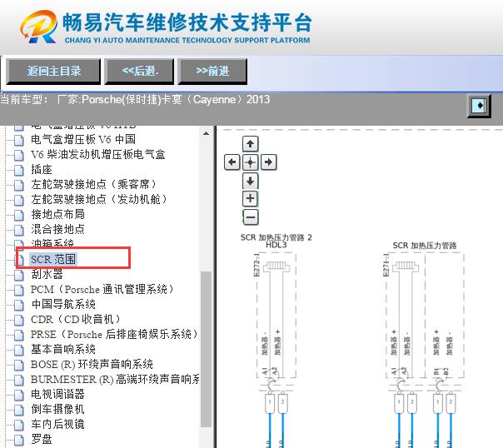The width and height of the screenshot is (503, 448).
Task: Pan the diagram right with the right arrow
Action: tap(268, 162)
